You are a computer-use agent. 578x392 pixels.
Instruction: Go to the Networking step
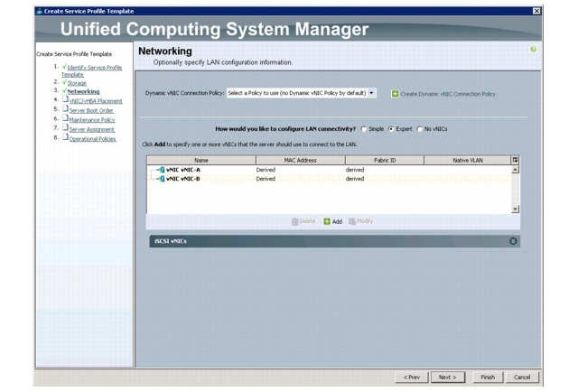pos(83,91)
